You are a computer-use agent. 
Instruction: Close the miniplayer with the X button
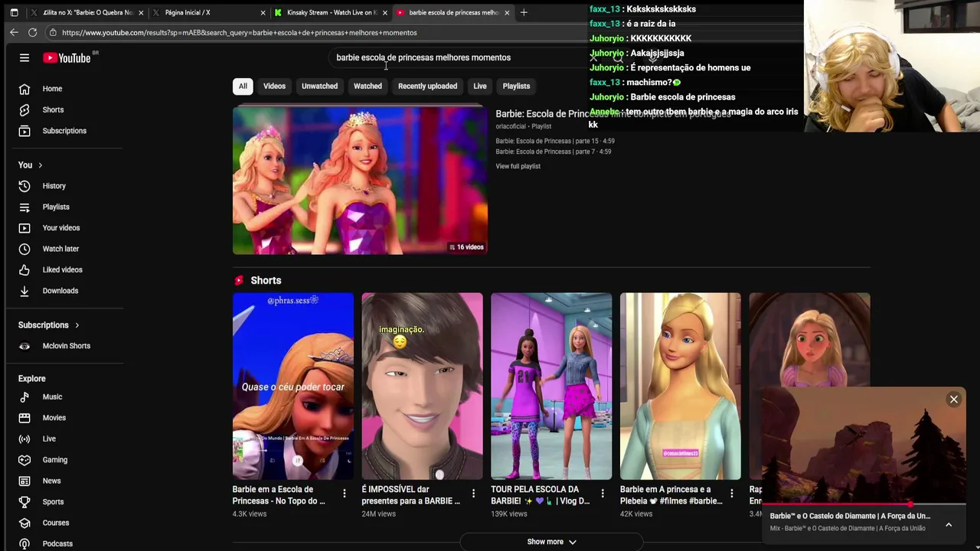954,399
